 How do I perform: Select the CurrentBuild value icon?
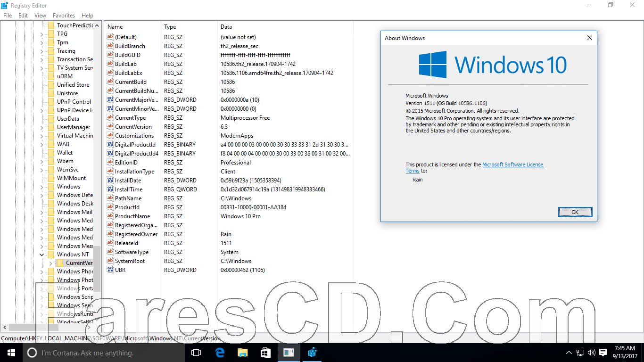[x=110, y=82]
